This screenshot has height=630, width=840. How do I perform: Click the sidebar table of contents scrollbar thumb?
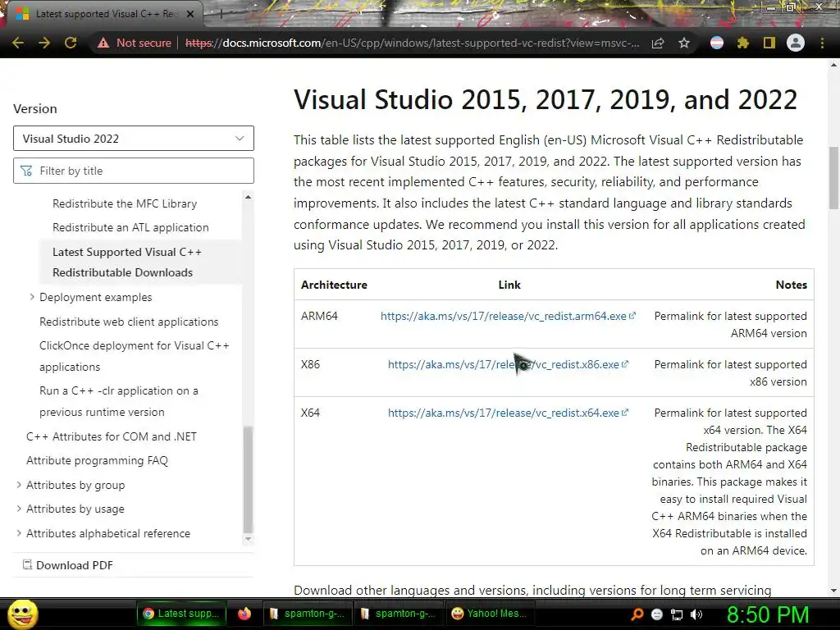point(248,478)
